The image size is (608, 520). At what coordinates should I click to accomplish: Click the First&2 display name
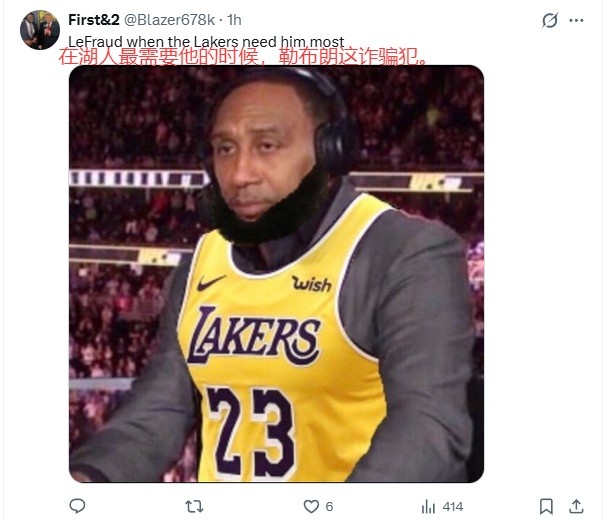[x=94, y=20]
